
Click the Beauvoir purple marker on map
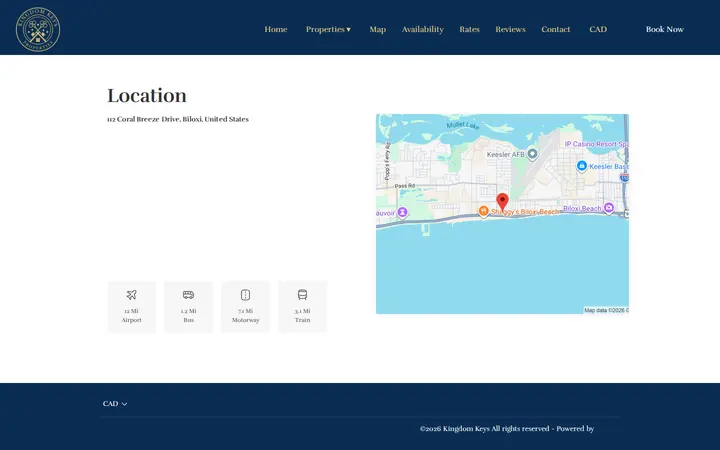tap(402, 213)
